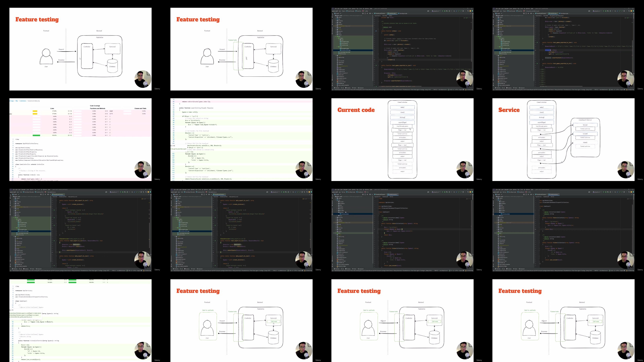This screenshot has width=644, height=362.
Task: Click the 'CRAP' column link
Action: coord(111,111)
